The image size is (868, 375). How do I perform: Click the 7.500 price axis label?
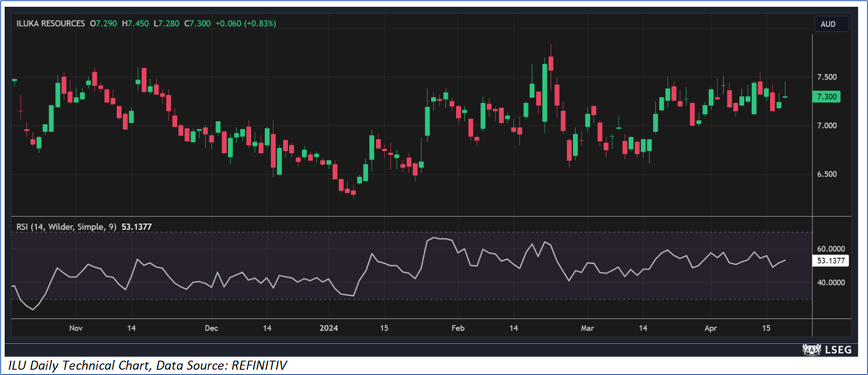[827, 77]
